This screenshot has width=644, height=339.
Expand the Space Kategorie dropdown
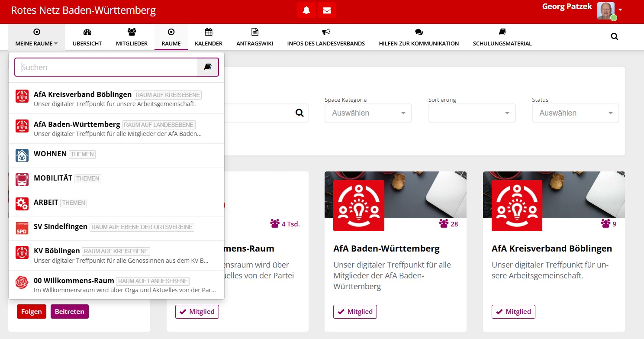(x=368, y=113)
